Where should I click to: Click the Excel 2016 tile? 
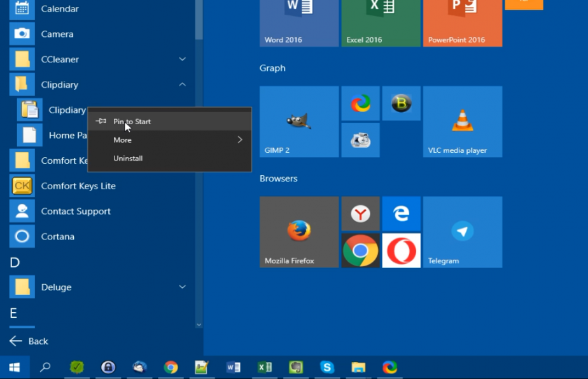point(381,22)
